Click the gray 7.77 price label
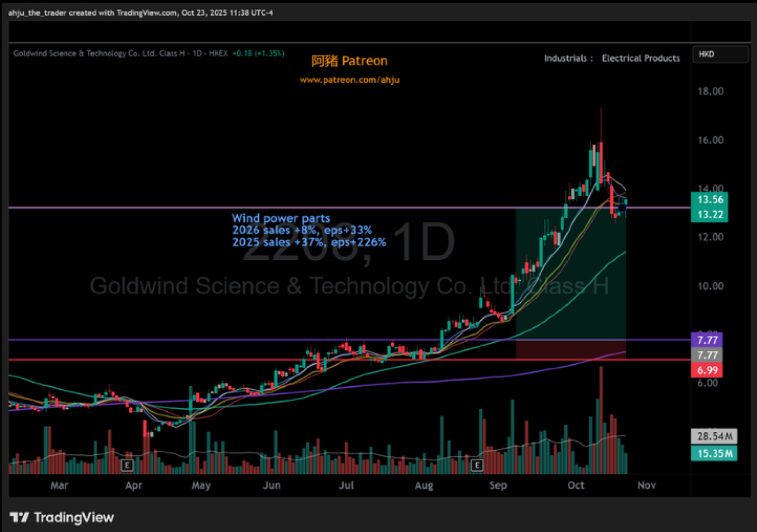The width and height of the screenshot is (757, 532). coord(707,355)
